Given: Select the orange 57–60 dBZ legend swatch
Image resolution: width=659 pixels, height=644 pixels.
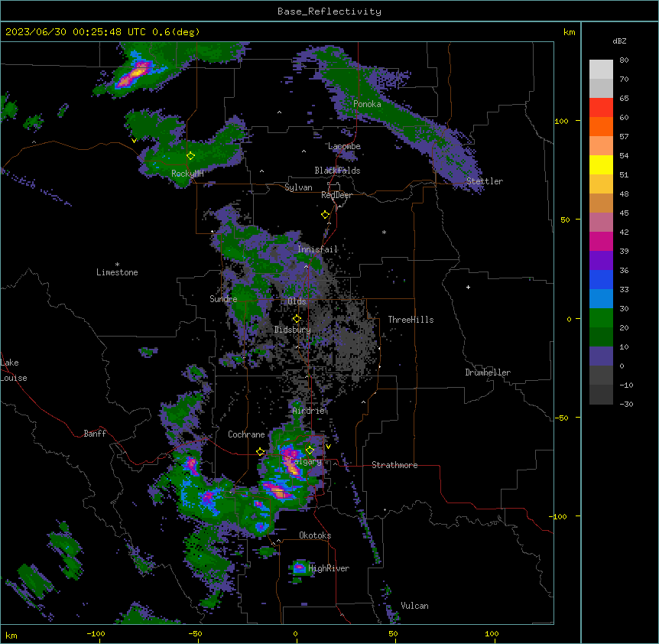Looking at the screenshot, I should coord(601,126).
